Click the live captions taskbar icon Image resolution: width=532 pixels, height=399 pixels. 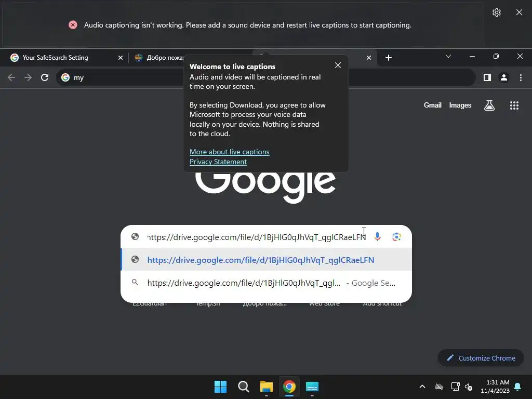point(312,387)
